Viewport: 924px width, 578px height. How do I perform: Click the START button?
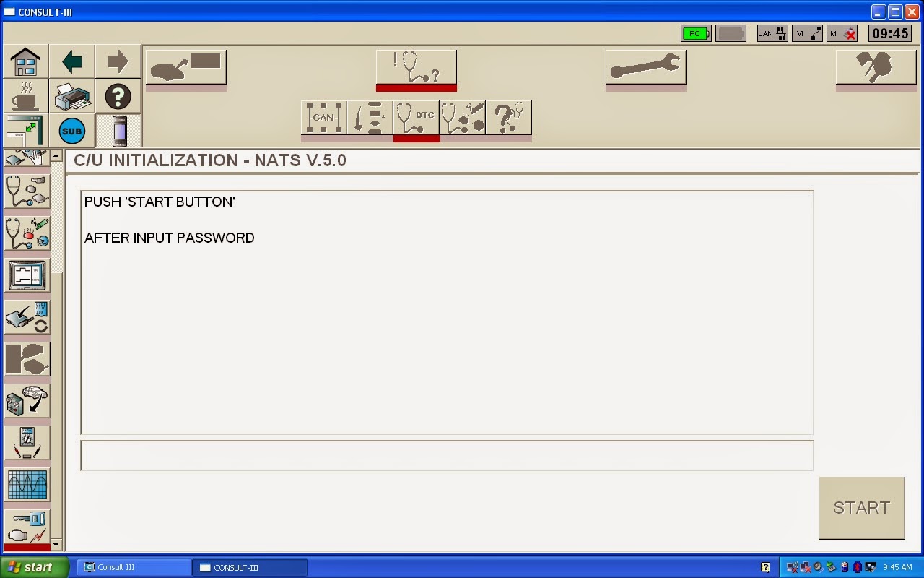click(x=861, y=507)
